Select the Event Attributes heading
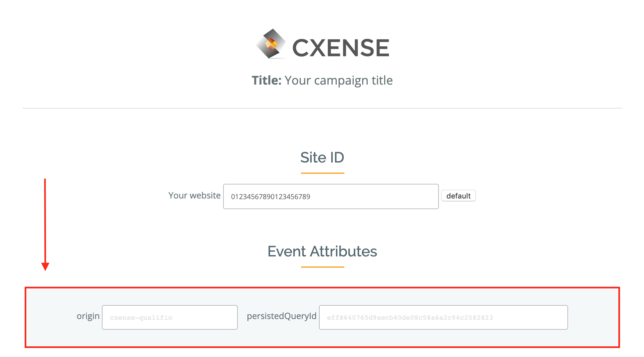Screen dimensions: 644x357 [322, 251]
